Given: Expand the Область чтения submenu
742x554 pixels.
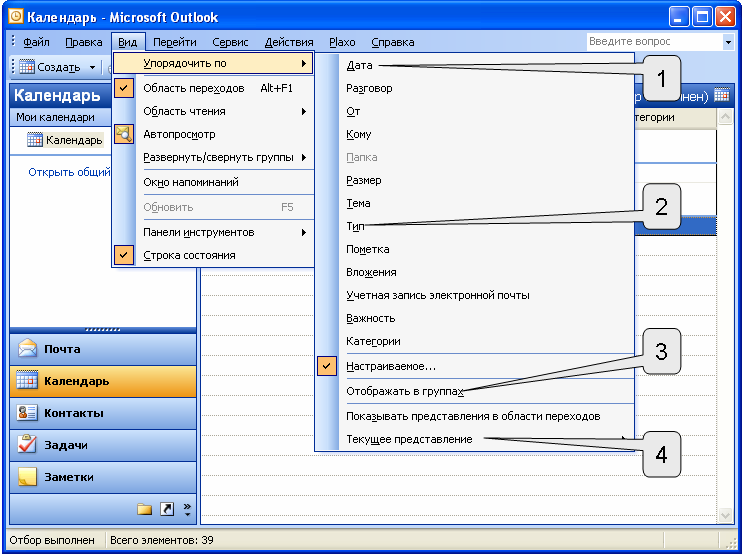Looking at the screenshot, I should pos(213,111).
